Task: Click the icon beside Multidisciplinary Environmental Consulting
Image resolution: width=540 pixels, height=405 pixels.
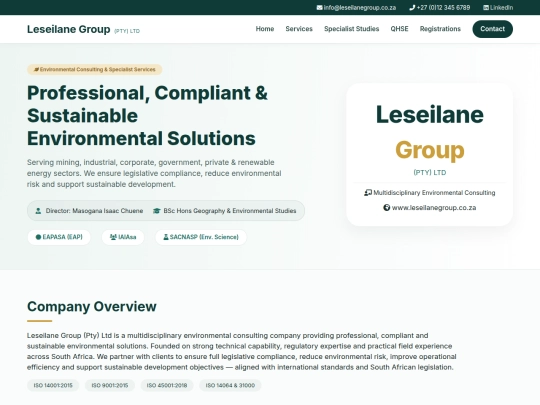Action: coord(368,193)
